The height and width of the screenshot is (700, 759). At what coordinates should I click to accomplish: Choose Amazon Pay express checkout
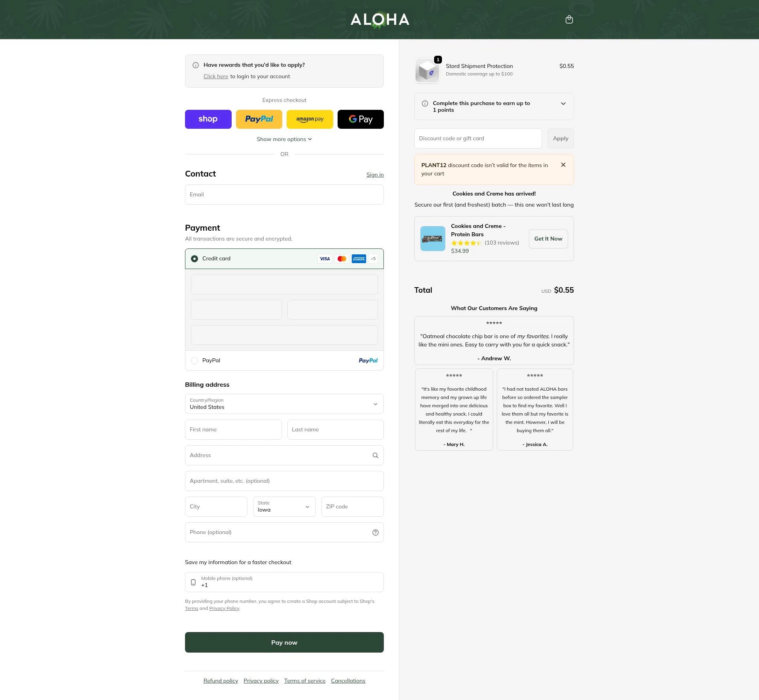pos(310,119)
